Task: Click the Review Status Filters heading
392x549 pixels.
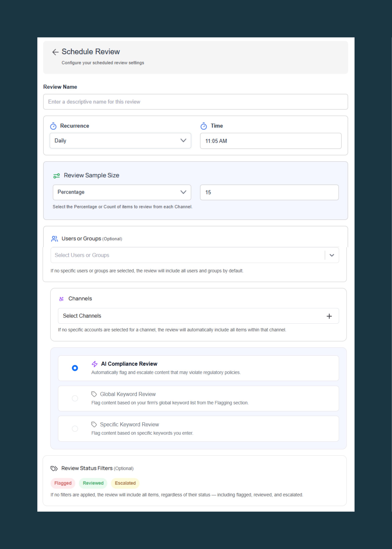Action: coord(87,468)
